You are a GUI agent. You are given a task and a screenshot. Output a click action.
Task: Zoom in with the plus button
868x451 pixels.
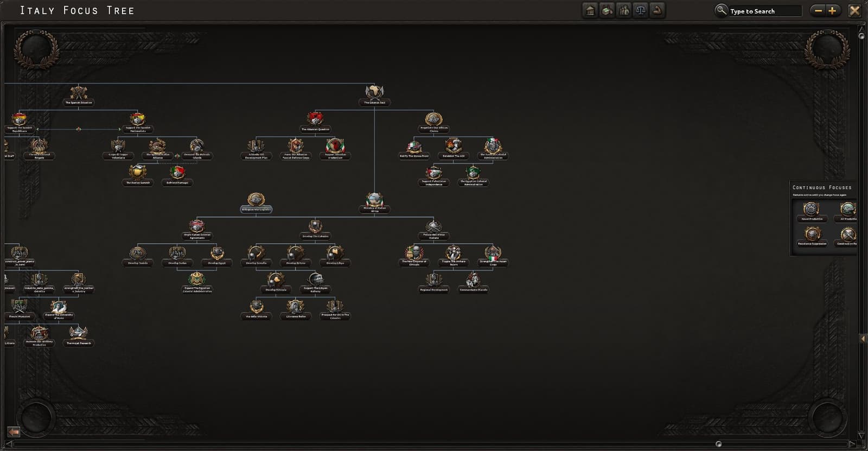(832, 10)
